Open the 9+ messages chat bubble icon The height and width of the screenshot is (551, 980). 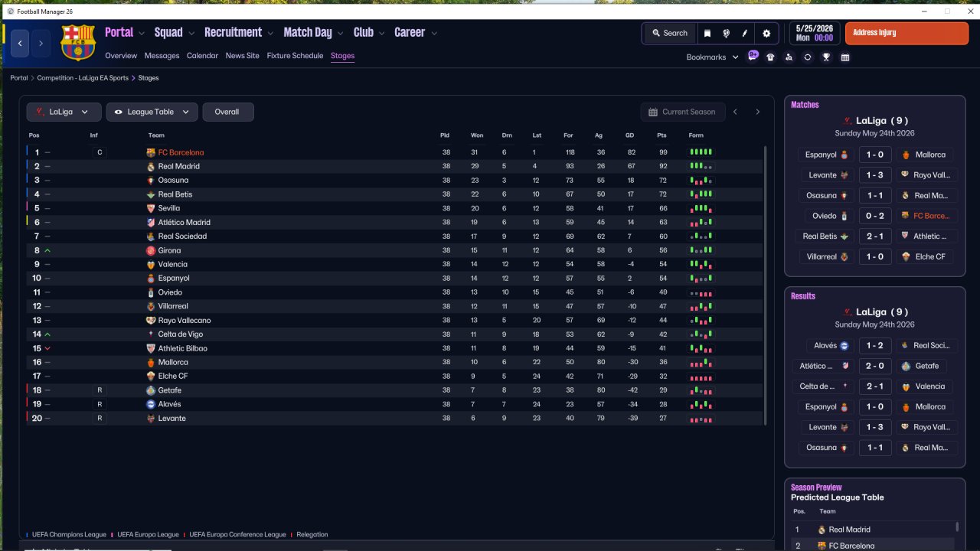[753, 56]
